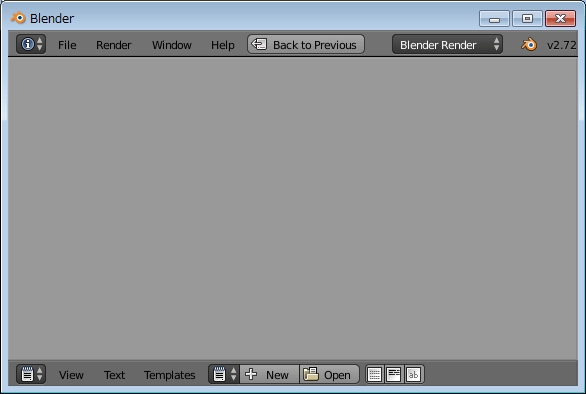The image size is (586, 394).
Task: Click the Back to Previous button
Action: click(x=306, y=44)
